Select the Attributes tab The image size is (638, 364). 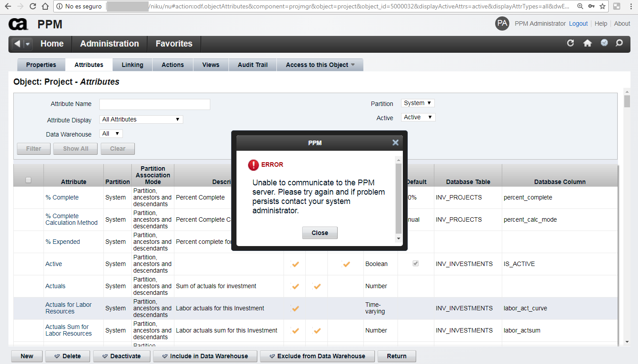click(89, 65)
